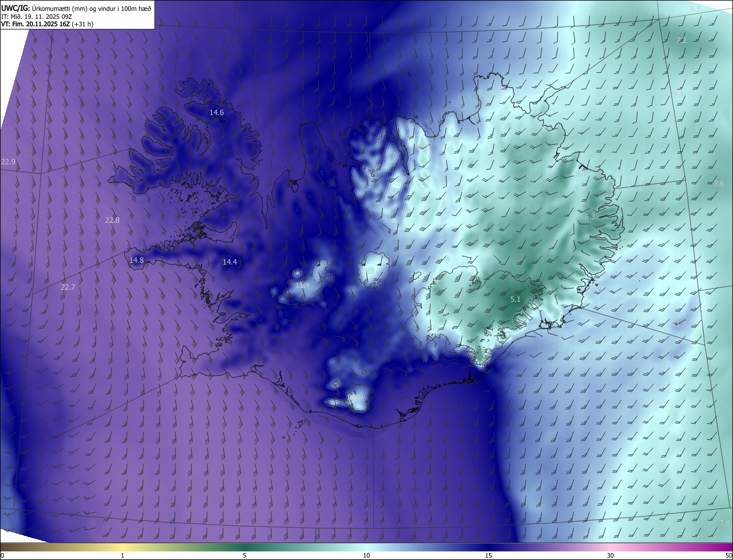Click the 22.9 value on the map
Image resolution: width=733 pixels, height=560 pixels.
[8, 163]
